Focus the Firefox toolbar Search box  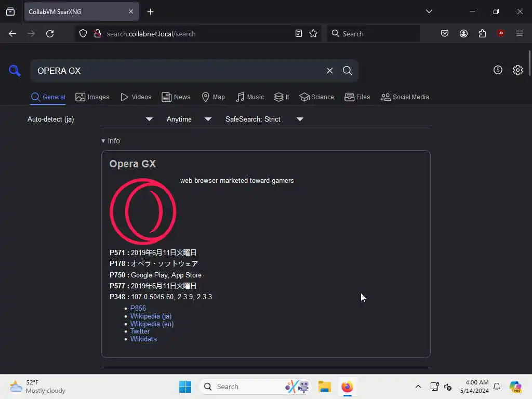(373, 34)
